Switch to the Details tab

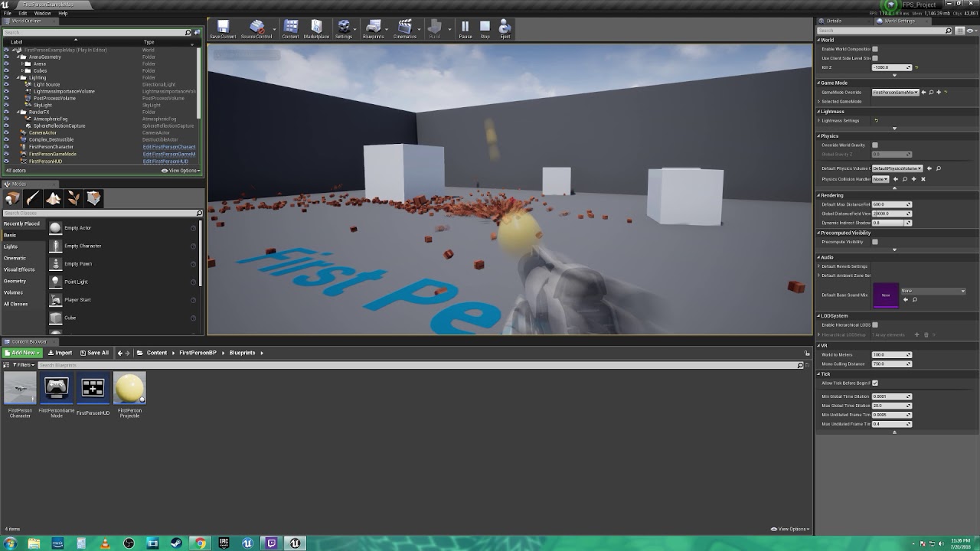[x=833, y=21]
